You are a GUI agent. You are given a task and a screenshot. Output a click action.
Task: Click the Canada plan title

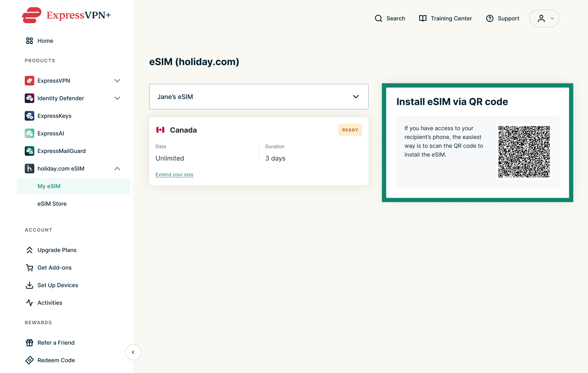coord(183,130)
